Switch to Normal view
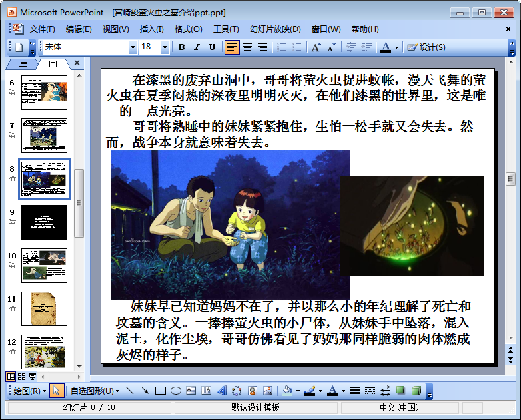521x420 pixels. [11, 377]
